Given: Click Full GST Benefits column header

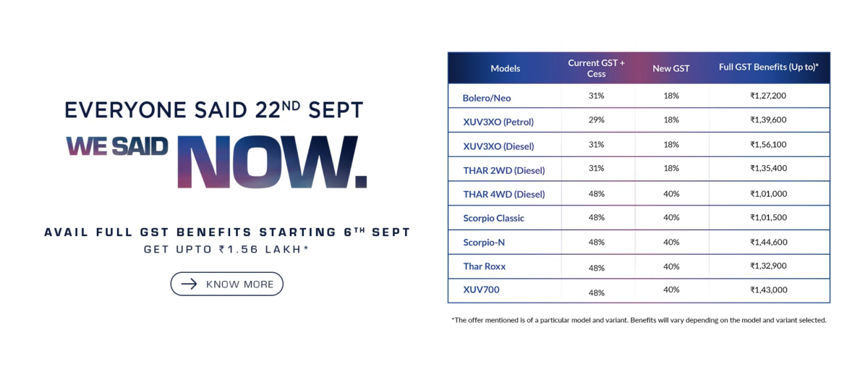Looking at the screenshot, I should (x=768, y=67).
